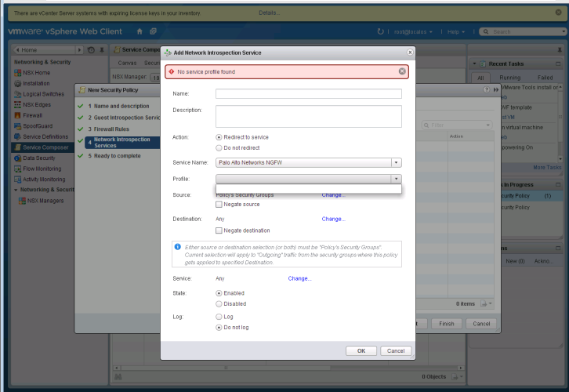
Task: Click the Service Change link
Action: (299, 278)
